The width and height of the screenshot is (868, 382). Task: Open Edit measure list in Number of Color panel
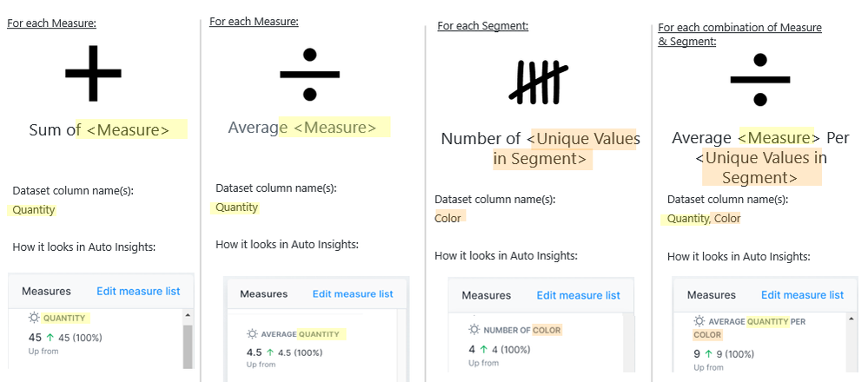click(x=578, y=295)
